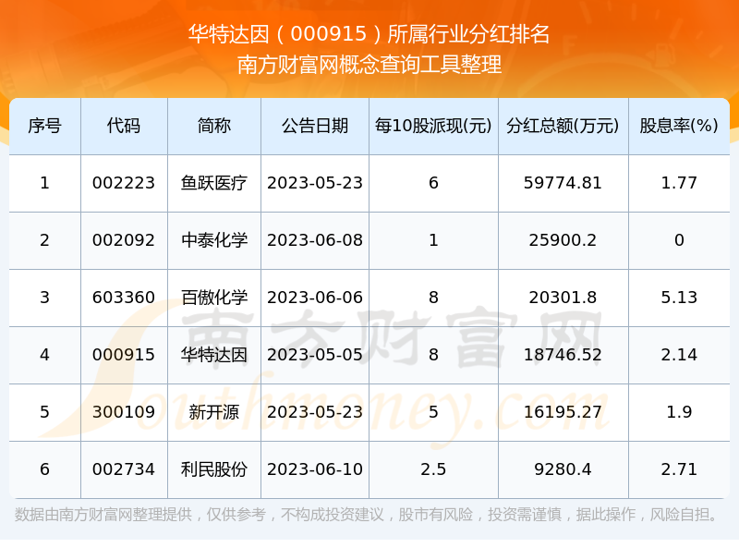Viewport: 739px width, 560px height.
Task: Click date 2023-05-23 in 新开源 row
Action: click(315, 412)
